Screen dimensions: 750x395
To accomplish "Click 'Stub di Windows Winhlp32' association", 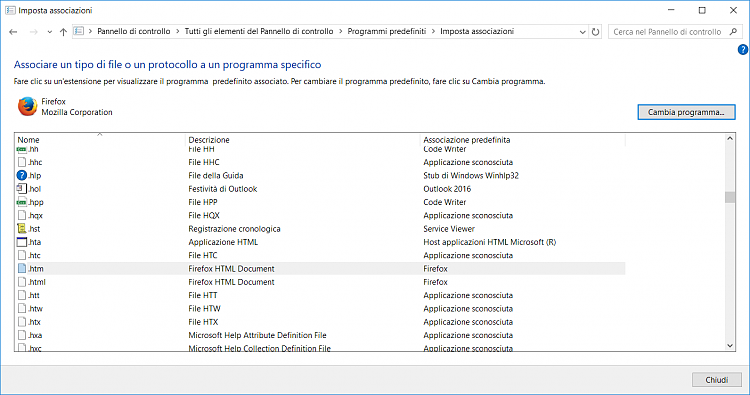I will click(471, 176).
